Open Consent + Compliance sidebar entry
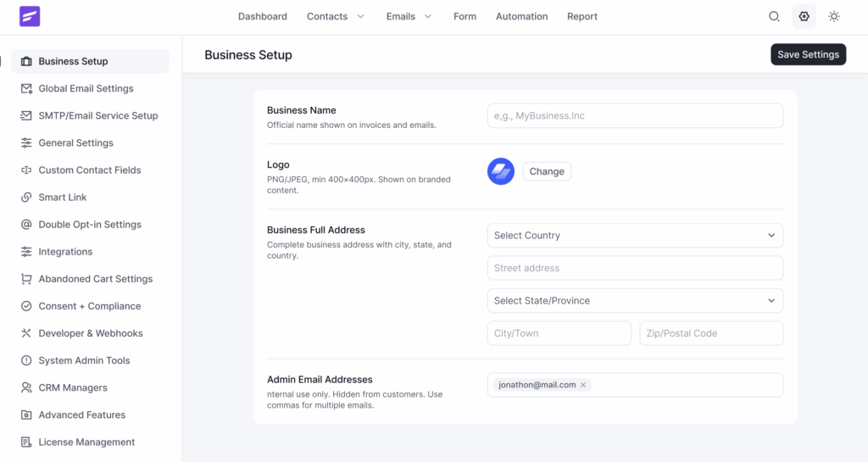Viewport: 868px width, 462px height. coord(90,306)
